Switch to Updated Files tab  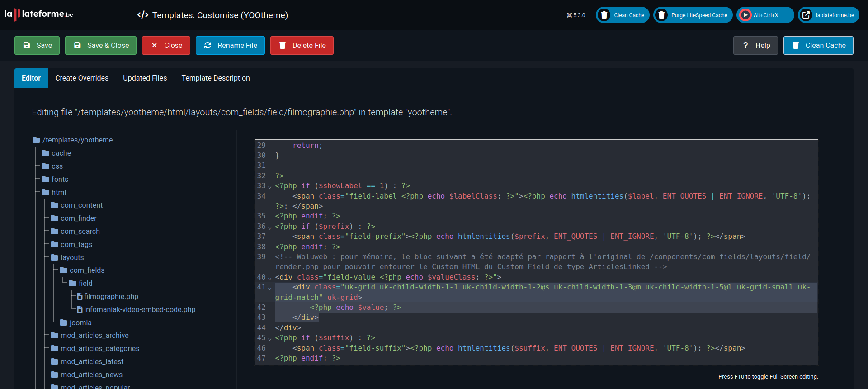tap(145, 78)
